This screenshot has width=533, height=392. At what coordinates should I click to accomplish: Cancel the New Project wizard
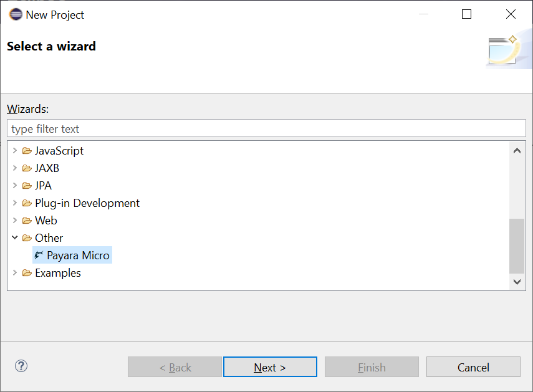(473, 367)
